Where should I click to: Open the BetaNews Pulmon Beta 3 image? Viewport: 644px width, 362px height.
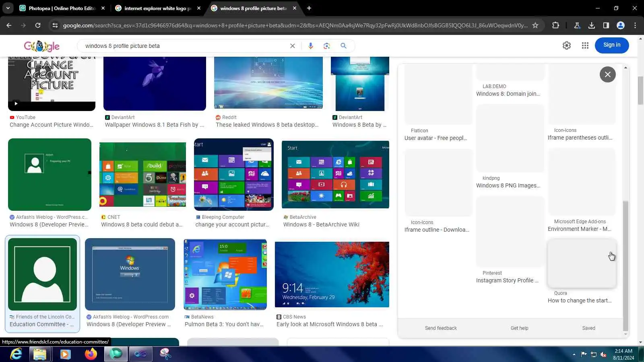pyautogui.click(x=225, y=274)
